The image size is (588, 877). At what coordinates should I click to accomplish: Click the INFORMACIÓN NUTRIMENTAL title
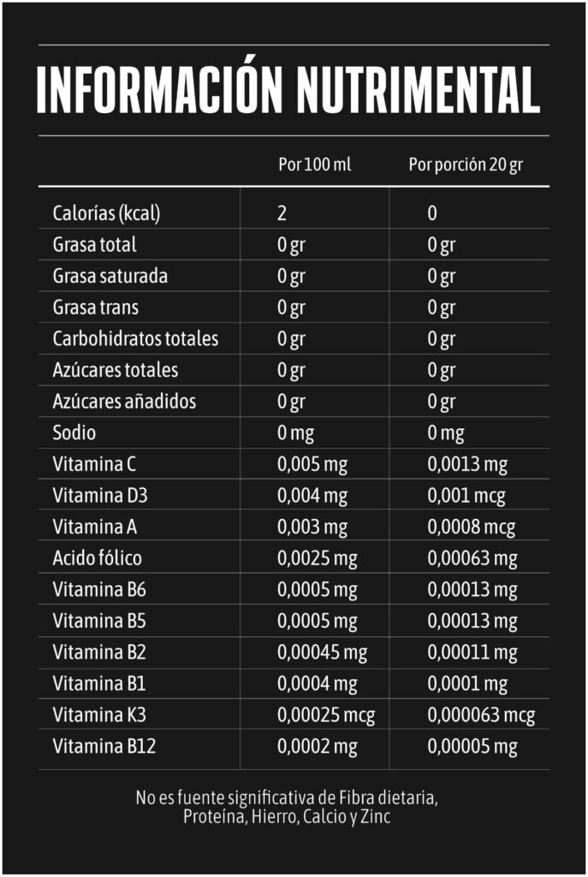pyautogui.click(x=288, y=89)
